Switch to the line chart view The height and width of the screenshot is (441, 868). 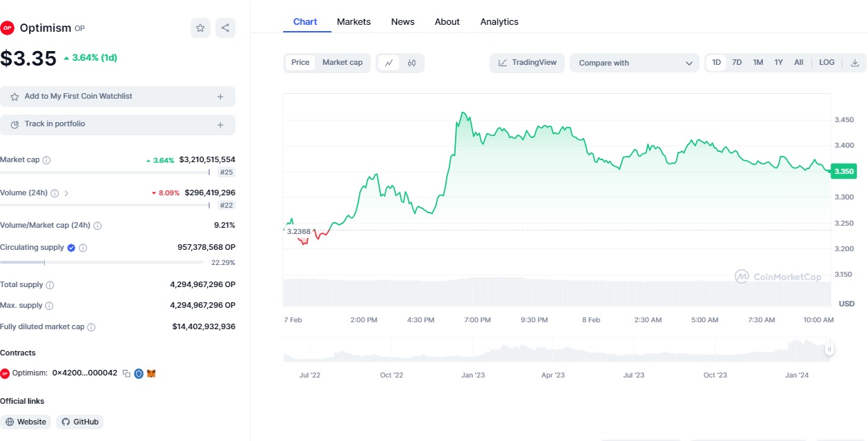[x=389, y=63]
